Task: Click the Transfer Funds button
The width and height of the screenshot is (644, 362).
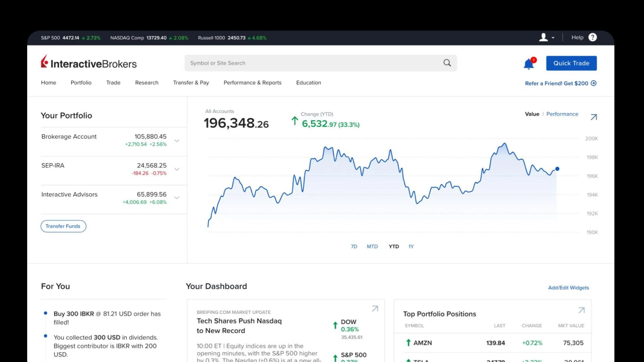Action: tap(63, 226)
